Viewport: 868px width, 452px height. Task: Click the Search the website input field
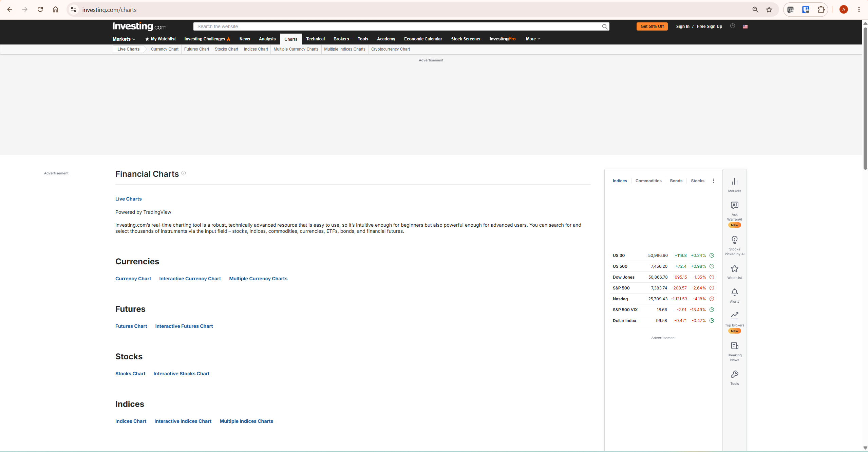397,26
